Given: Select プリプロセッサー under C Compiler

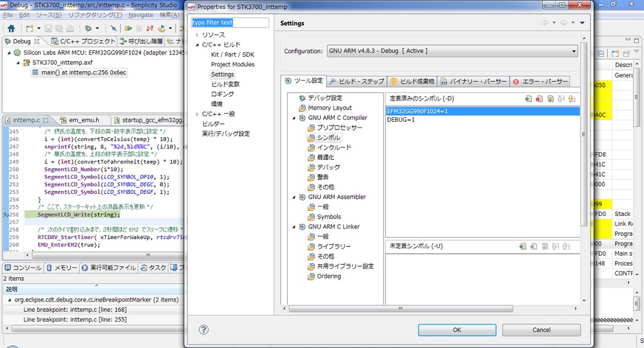Looking at the screenshot, I should click(339, 128).
